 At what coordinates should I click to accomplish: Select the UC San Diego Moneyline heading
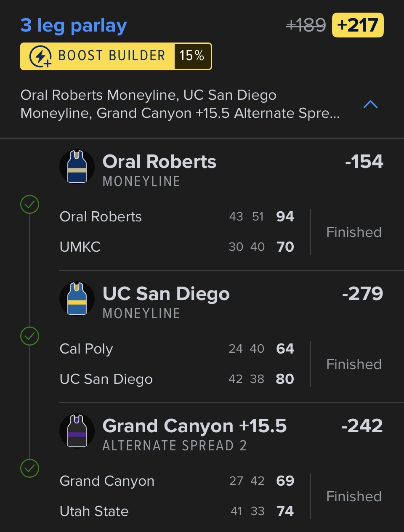point(166,294)
